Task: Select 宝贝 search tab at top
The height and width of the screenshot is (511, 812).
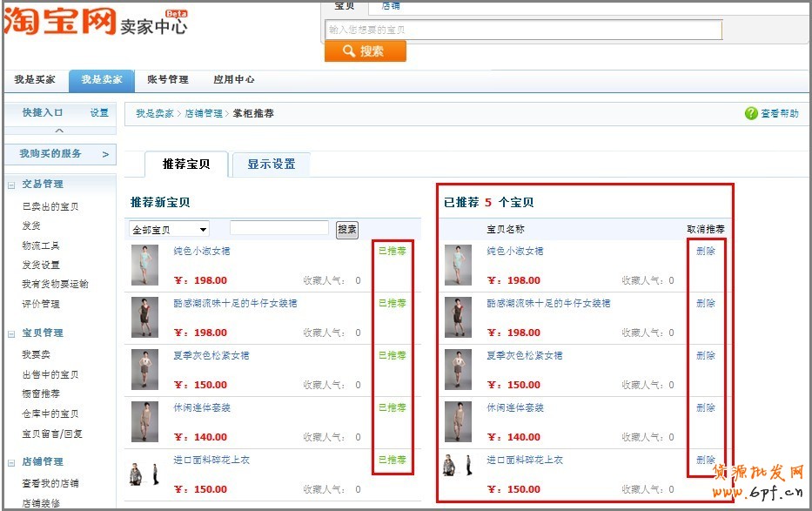Action: click(x=345, y=6)
